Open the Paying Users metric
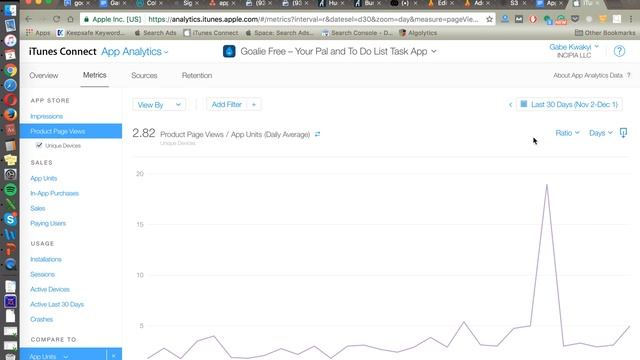 point(48,224)
